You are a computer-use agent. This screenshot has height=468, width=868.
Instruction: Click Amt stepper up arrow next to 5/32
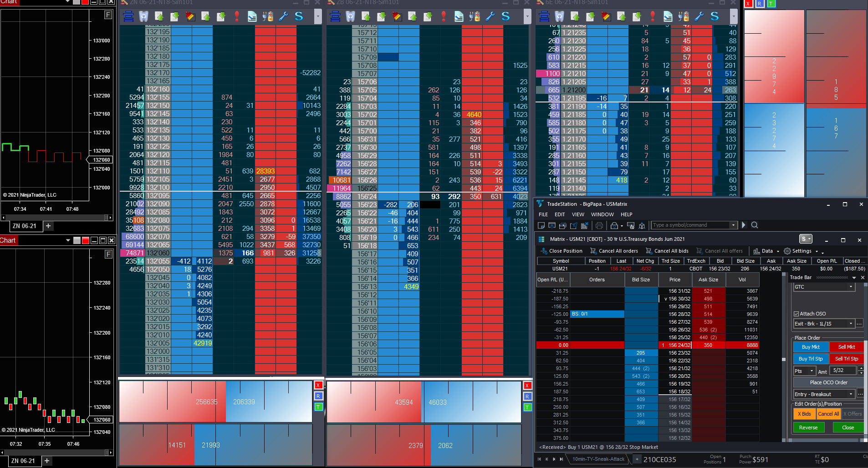tap(861, 369)
